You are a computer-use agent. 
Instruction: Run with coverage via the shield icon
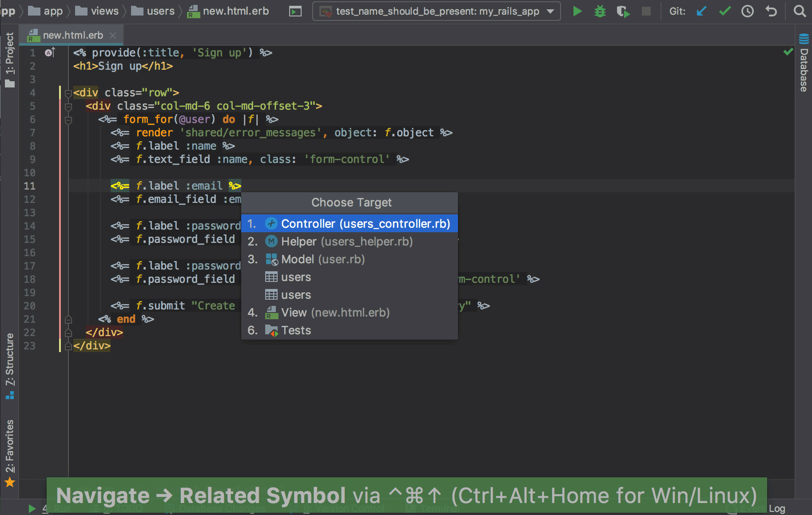click(623, 11)
